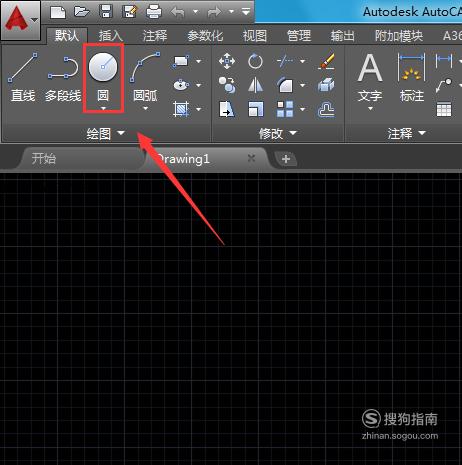Open the 管理 ribbon tab
Image resolution: width=462 pixels, height=465 pixels.
(299, 36)
